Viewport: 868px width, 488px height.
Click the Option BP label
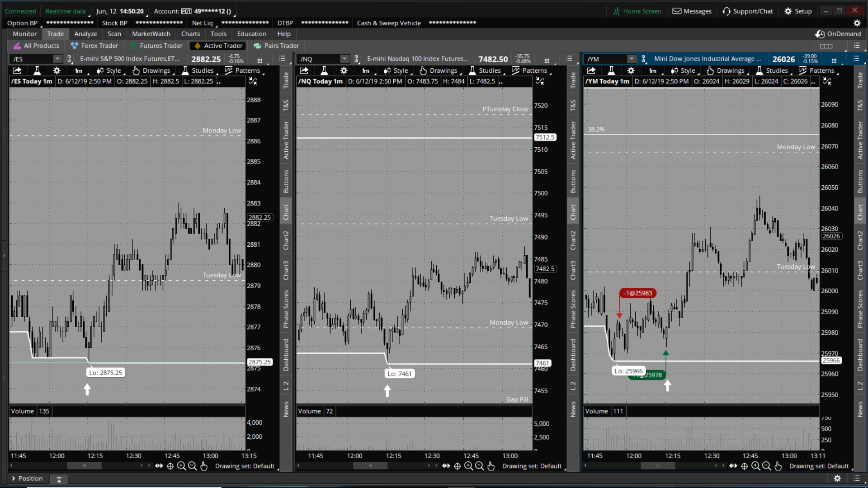(x=22, y=23)
